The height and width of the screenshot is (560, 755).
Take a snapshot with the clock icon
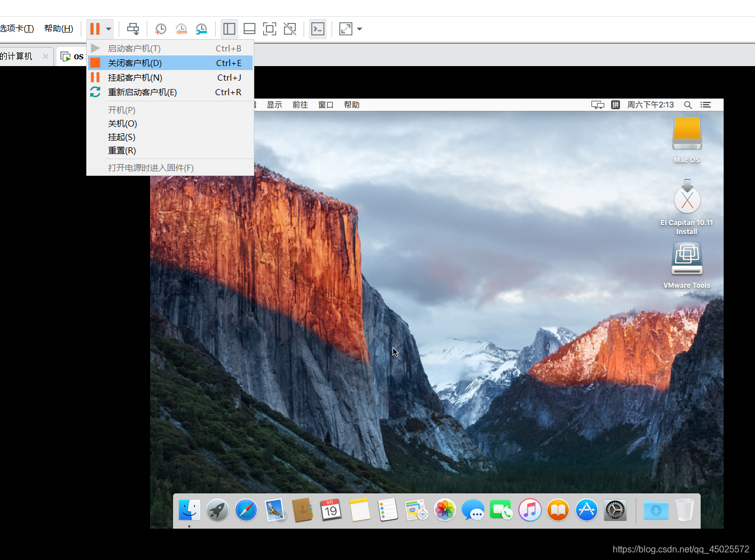click(161, 29)
